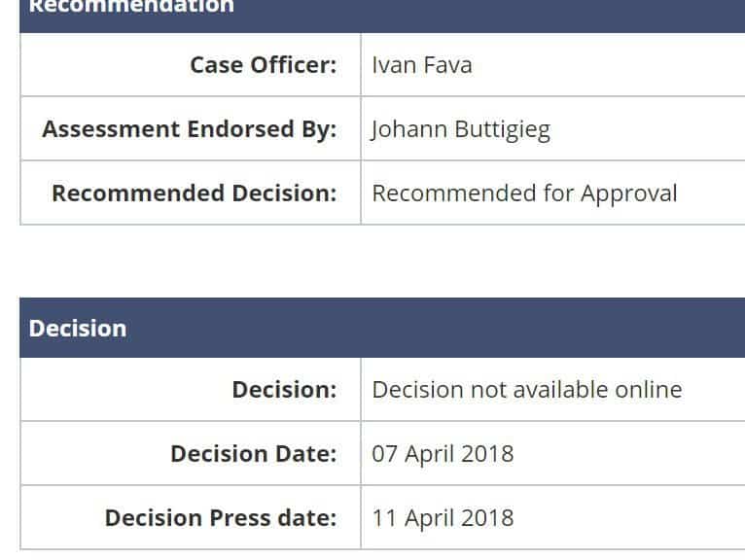Image resolution: width=745 pixels, height=560 pixels.
Task: Click the day "07" in Decision Date
Action: (385, 454)
